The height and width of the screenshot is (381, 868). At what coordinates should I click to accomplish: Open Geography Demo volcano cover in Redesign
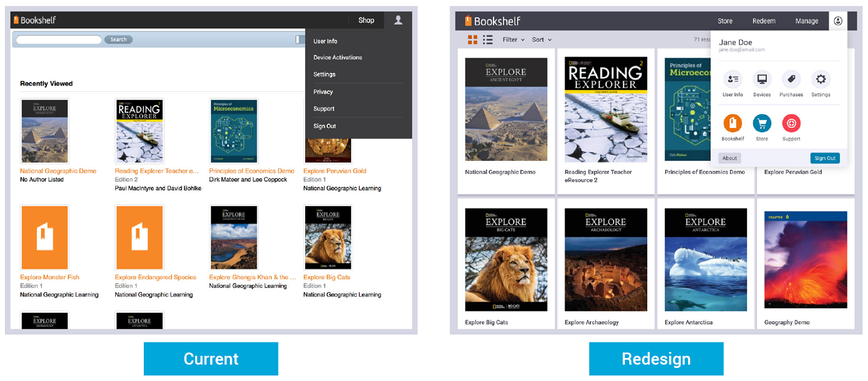coord(805,259)
